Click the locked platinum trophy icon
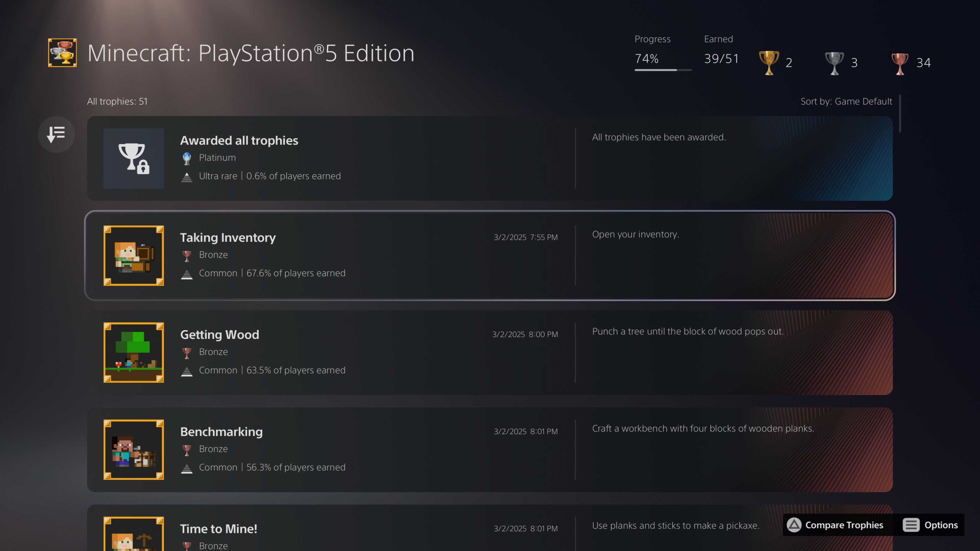The image size is (980, 551). coord(133,158)
